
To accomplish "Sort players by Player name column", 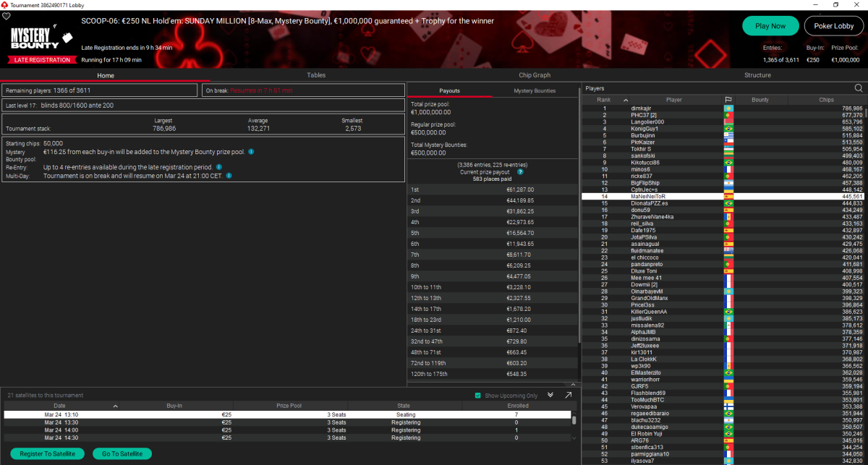I will point(674,100).
